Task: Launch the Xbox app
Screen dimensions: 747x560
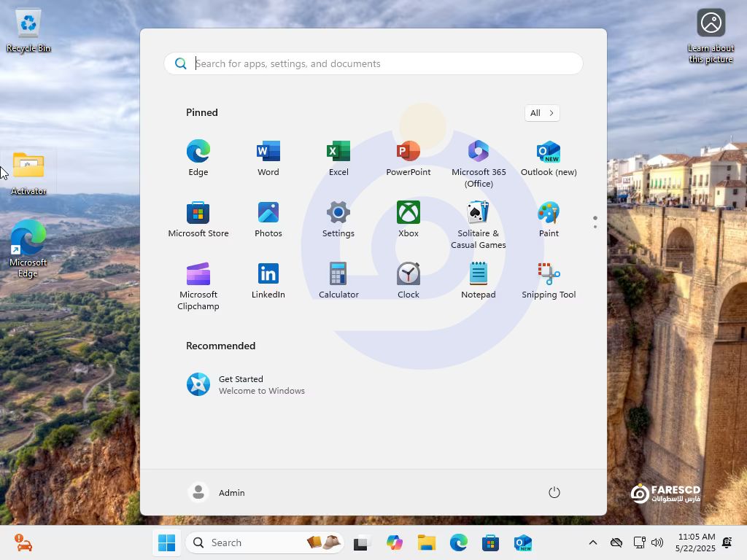Action: coord(409,219)
